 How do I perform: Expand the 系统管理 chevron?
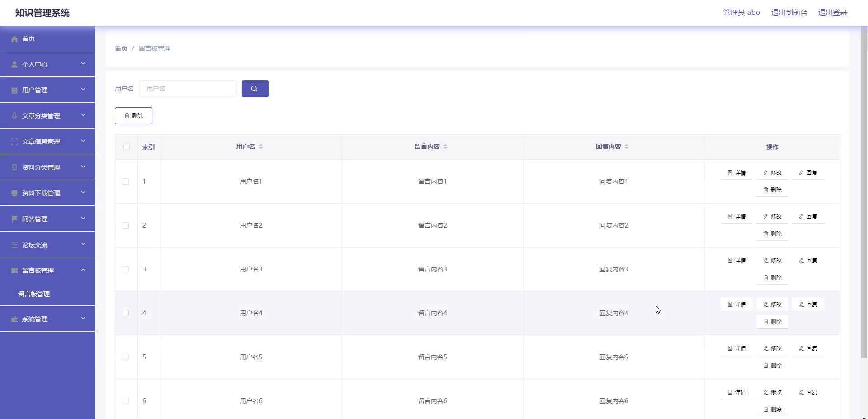(83, 318)
